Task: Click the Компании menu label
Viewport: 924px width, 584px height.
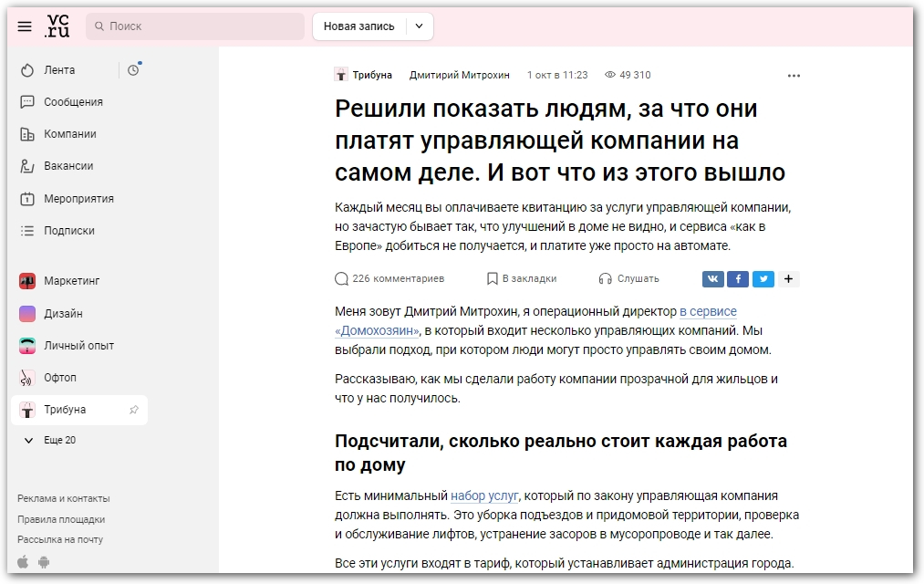Action: (x=70, y=134)
